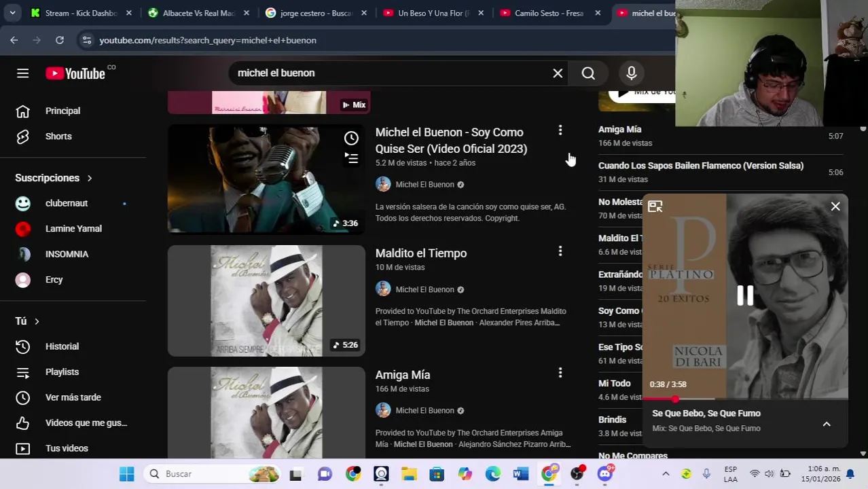Switch to the Stream - Kick Dashboard tab
This screenshot has width=868, height=489.
(82, 13)
